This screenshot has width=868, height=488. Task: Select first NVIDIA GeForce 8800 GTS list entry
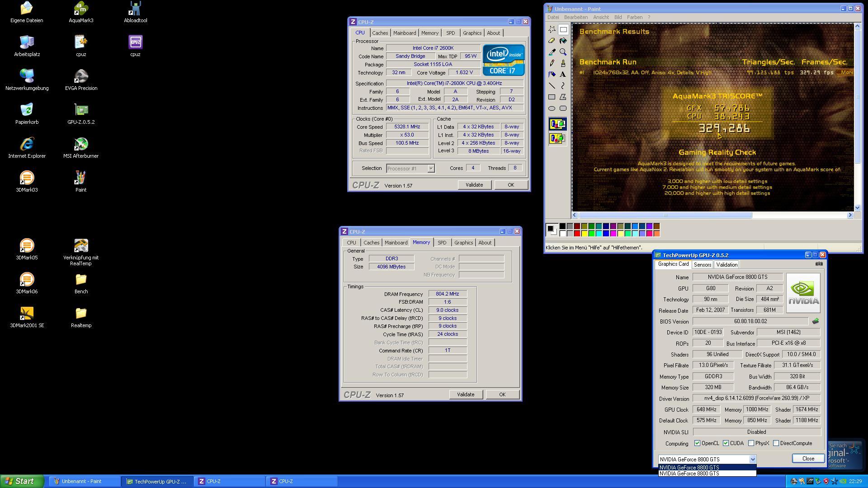click(x=707, y=468)
